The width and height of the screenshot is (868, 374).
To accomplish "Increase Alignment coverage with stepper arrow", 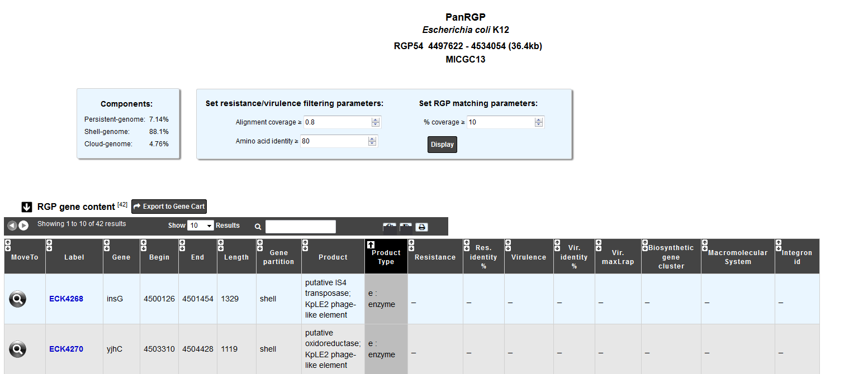I will click(376, 119).
